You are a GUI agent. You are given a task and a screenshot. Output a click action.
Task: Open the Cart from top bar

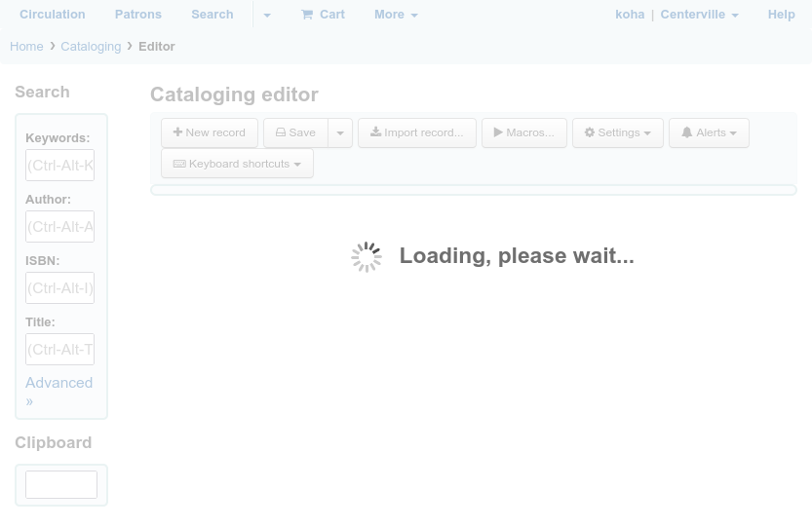(x=323, y=15)
